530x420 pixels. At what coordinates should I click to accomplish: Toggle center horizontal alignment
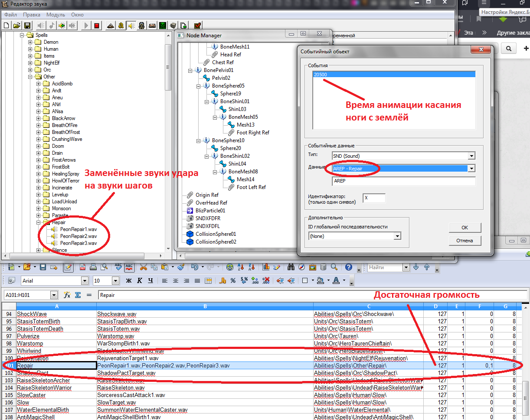coord(176,281)
